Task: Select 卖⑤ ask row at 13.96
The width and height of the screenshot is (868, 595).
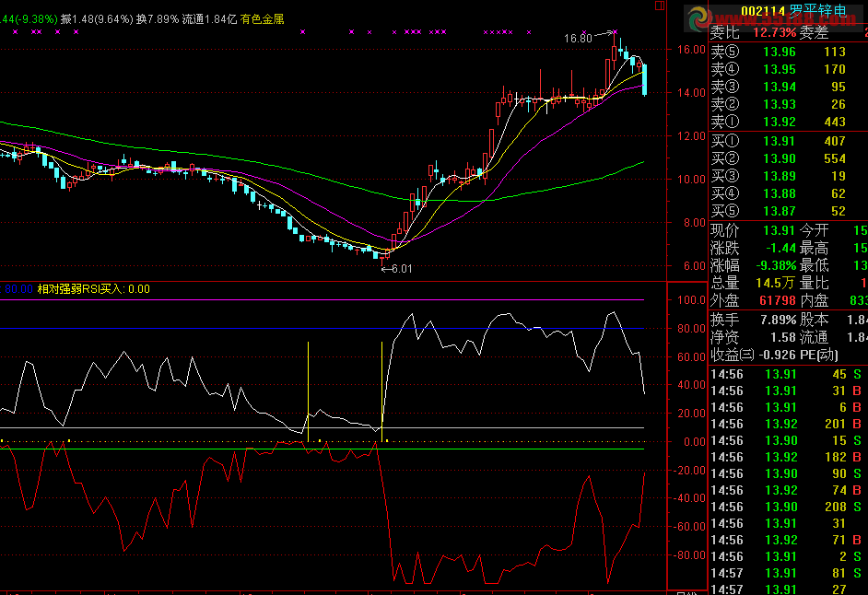Action: point(780,52)
